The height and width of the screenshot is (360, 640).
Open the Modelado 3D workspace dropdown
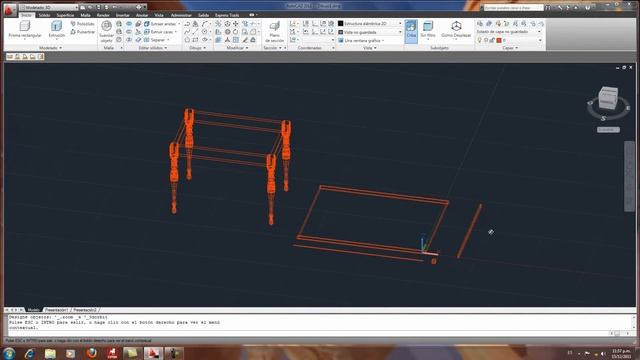(49, 7)
